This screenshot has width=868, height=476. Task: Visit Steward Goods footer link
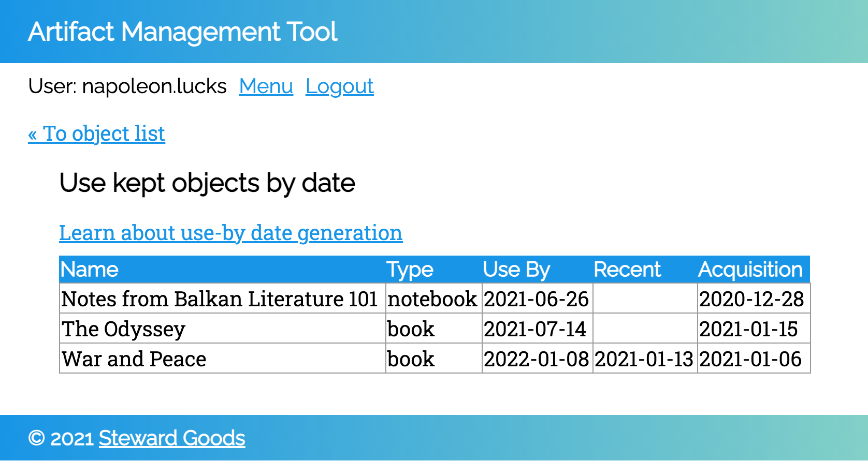[x=172, y=438]
